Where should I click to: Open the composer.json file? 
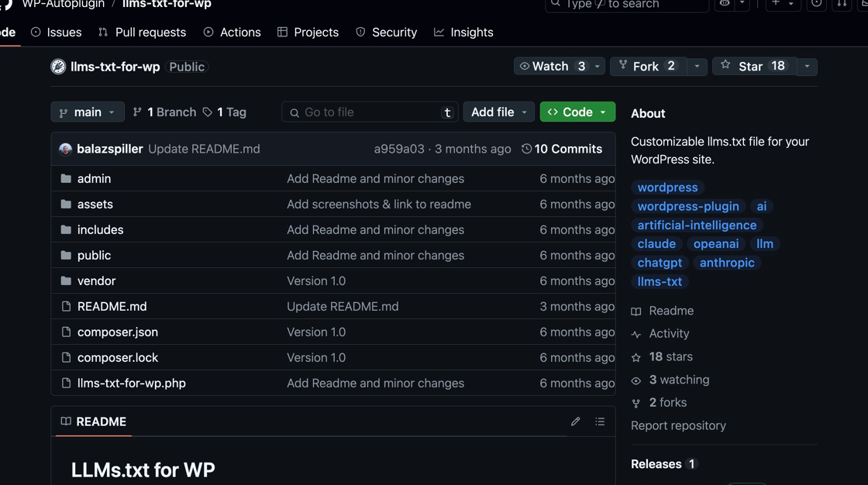tap(118, 332)
